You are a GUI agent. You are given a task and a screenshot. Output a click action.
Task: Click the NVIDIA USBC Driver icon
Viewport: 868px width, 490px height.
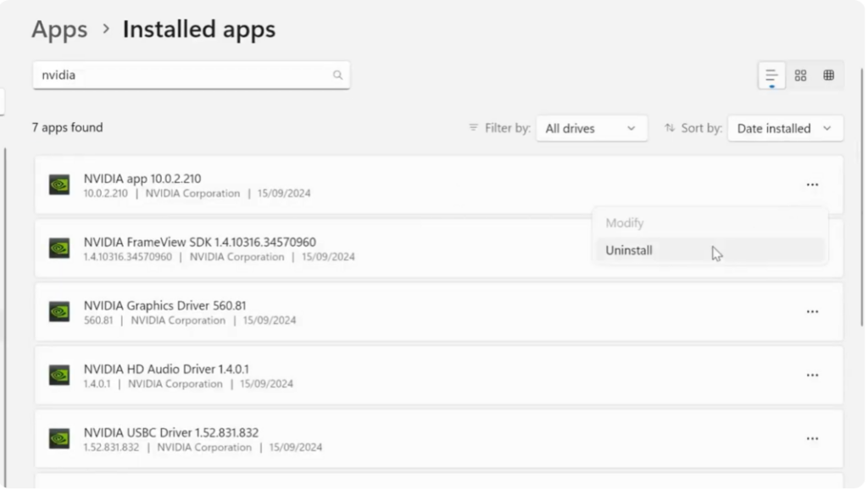[59, 439]
